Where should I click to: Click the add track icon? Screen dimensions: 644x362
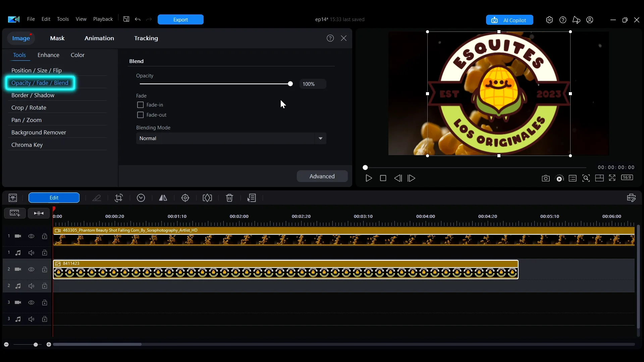point(15,213)
